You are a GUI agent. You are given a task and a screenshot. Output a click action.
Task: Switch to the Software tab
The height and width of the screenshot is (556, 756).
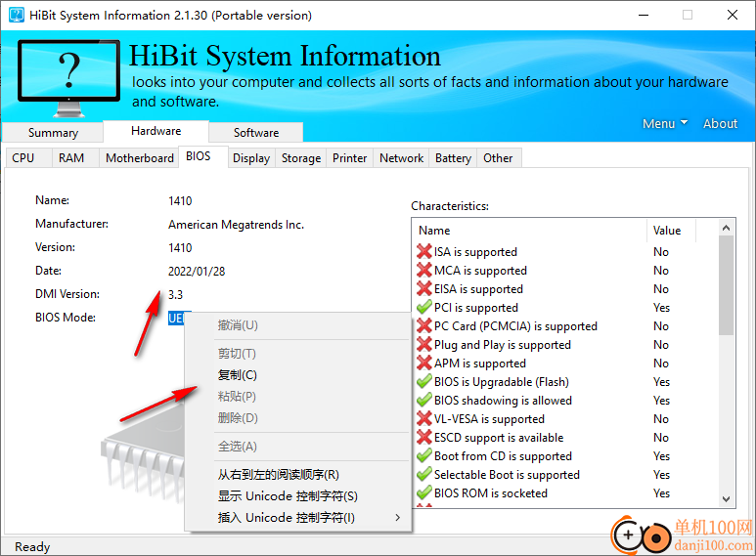(256, 133)
